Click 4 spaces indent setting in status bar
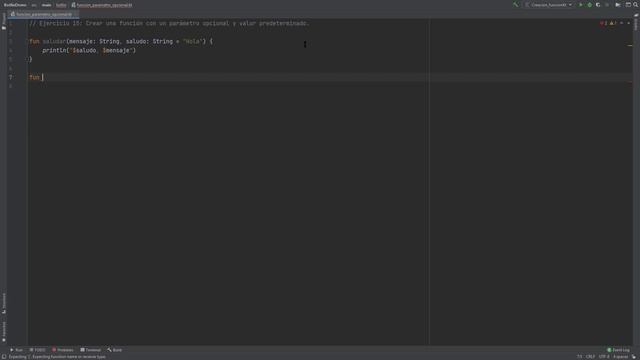 point(620,357)
